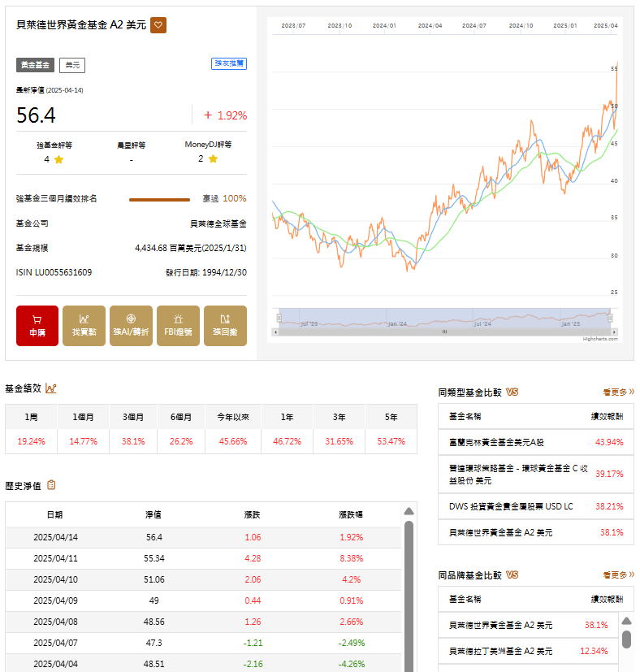
Task: Click the Highcharts.com credit link
Action: (x=600, y=339)
